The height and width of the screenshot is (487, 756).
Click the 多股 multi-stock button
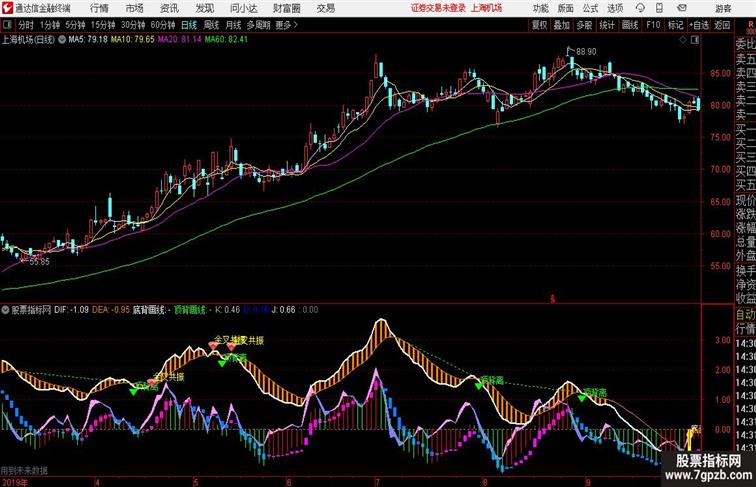[584, 25]
